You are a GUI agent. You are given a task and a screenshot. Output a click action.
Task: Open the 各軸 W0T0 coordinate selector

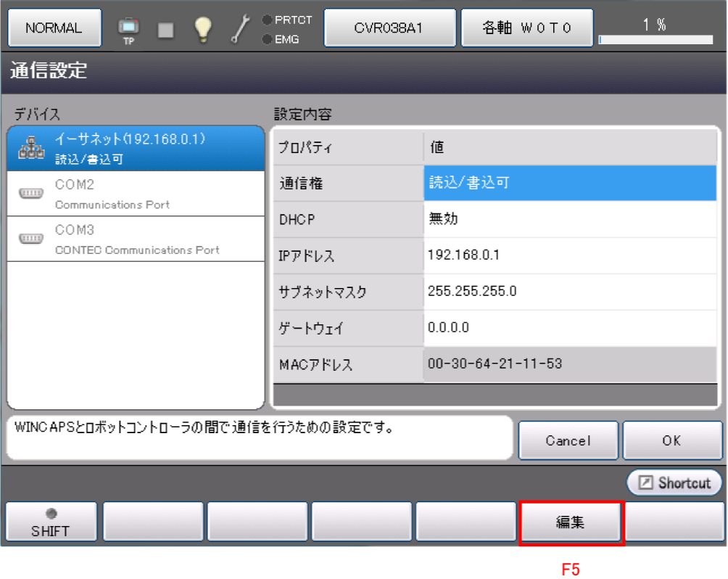coord(527,28)
